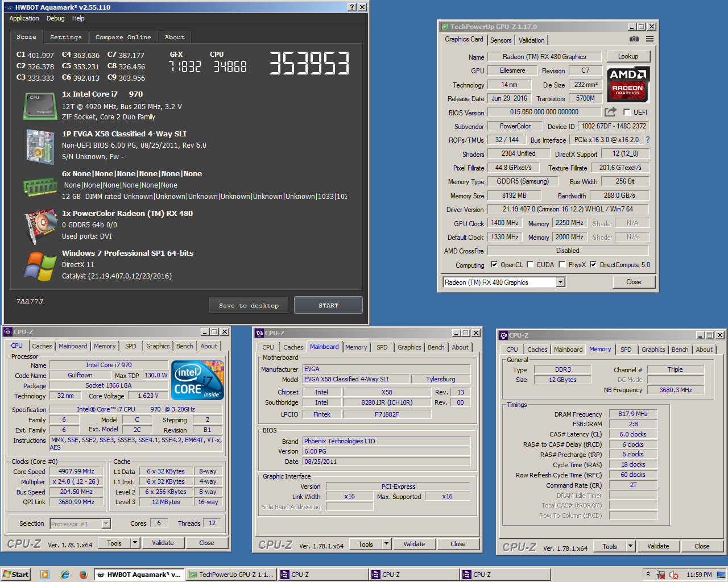Click the START benchmark button
The image size is (728, 582).
328,305
